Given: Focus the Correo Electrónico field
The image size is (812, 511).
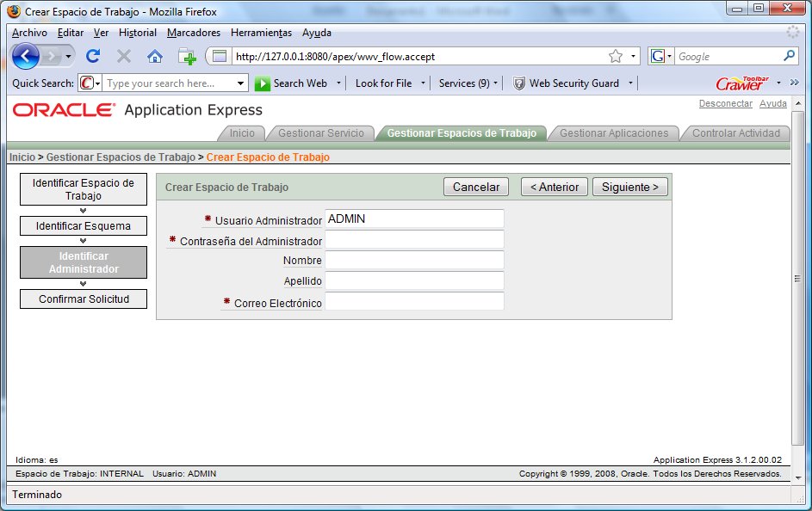Looking at the screenshot, I should point(414,302).
